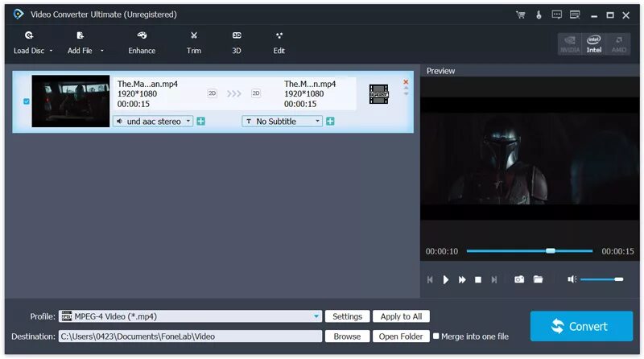Viewport: 644px width, 359px height.
Task: Take a snapshot with camera icon
Action: click(x=519, y=279)
